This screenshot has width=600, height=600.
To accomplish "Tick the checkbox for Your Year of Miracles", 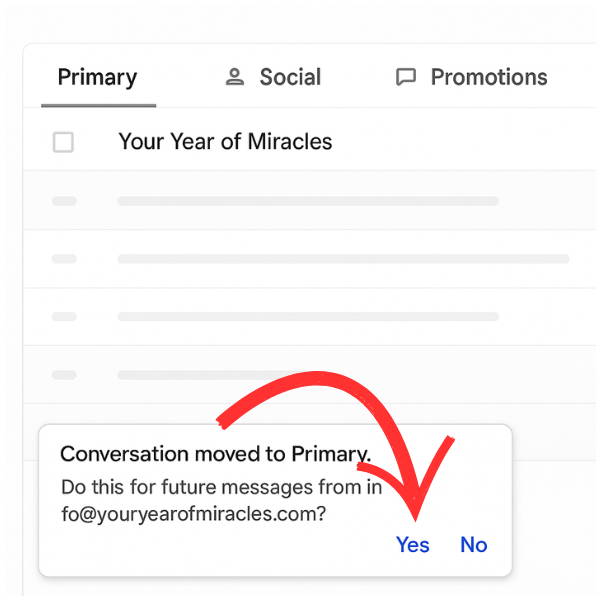I will tap(63, 142).
